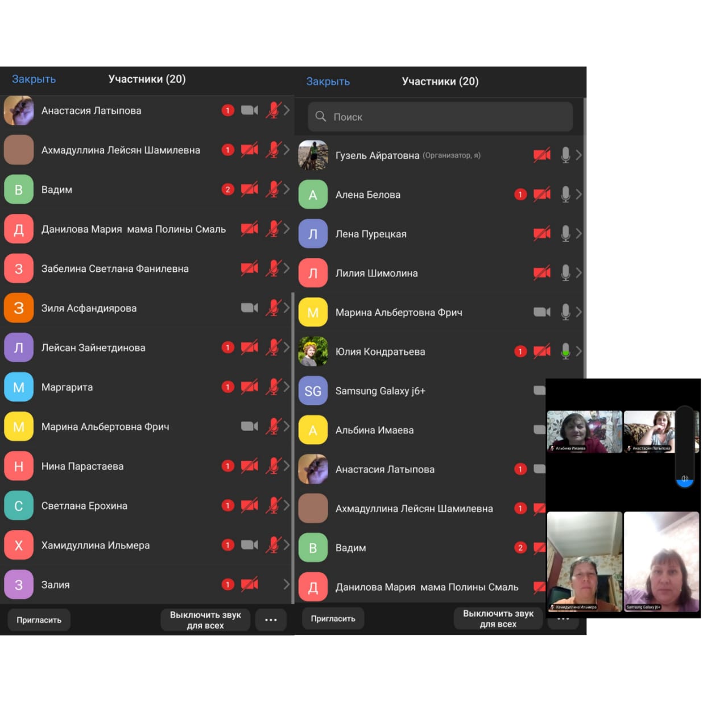This screenshot has width=728, height=728.
Task: Click the camera icon for Анастасия Латыпова
Action: (249, 110)
